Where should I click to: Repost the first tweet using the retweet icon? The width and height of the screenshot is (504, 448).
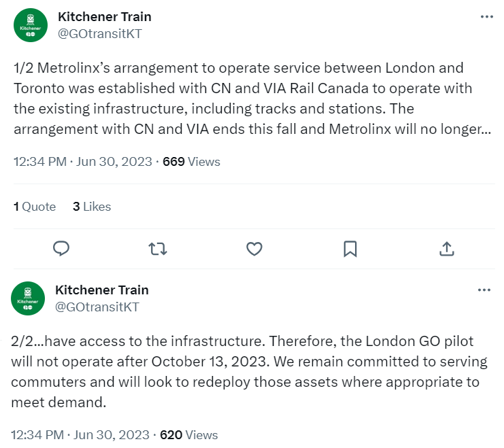(x=158, y=249)
